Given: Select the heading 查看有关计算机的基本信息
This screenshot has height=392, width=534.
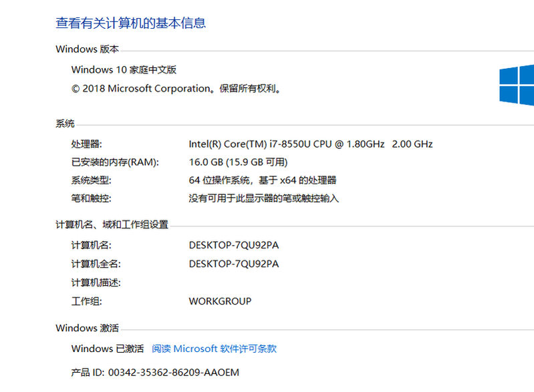Looking at the screenshot, I should 131,23.
